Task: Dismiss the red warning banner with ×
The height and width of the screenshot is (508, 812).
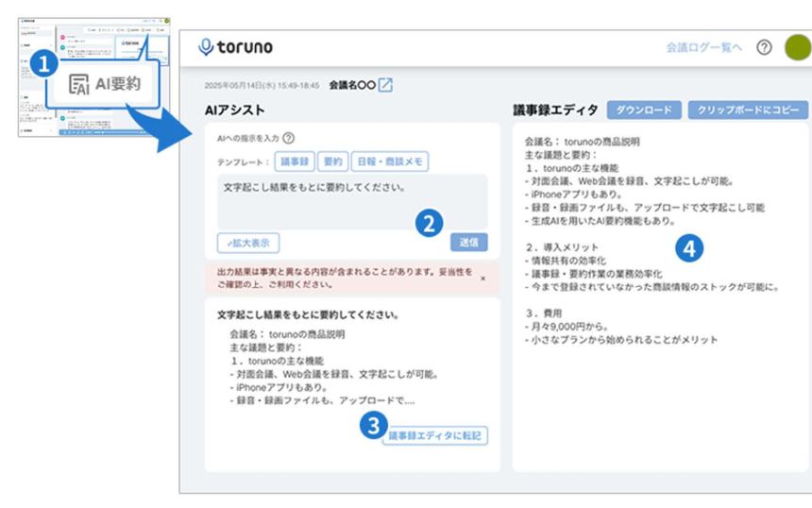Action: point(483,279)
